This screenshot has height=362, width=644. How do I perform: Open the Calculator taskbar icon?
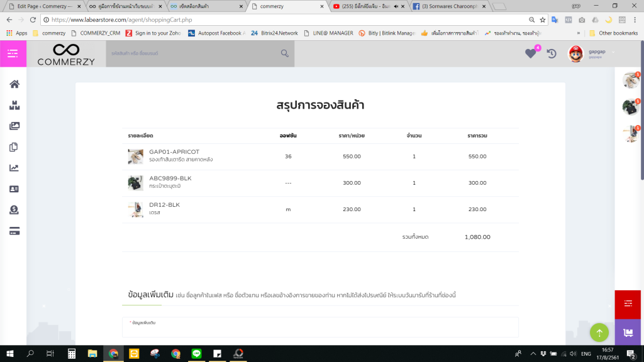click(x=72, y=354)
